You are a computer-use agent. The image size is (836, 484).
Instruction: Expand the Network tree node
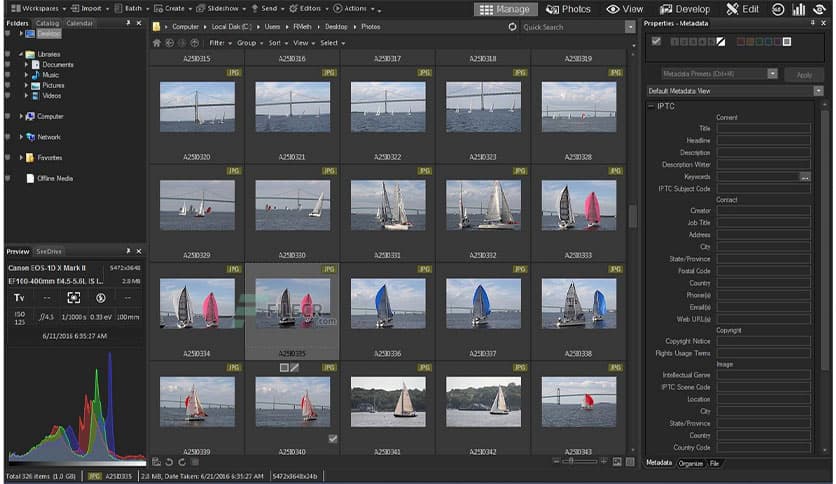coord(21,137)
